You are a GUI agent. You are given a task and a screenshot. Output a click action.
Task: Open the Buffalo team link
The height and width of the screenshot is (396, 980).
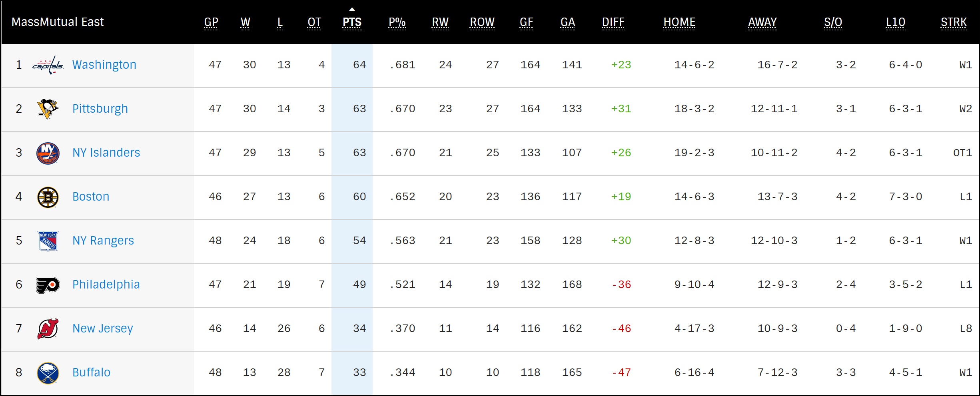[92, 372]
